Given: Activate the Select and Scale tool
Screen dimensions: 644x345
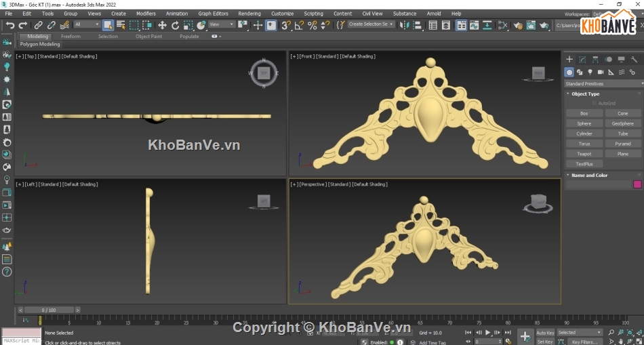Looking at the screenshot, I should pyautogui.click(x=188, y=25).
